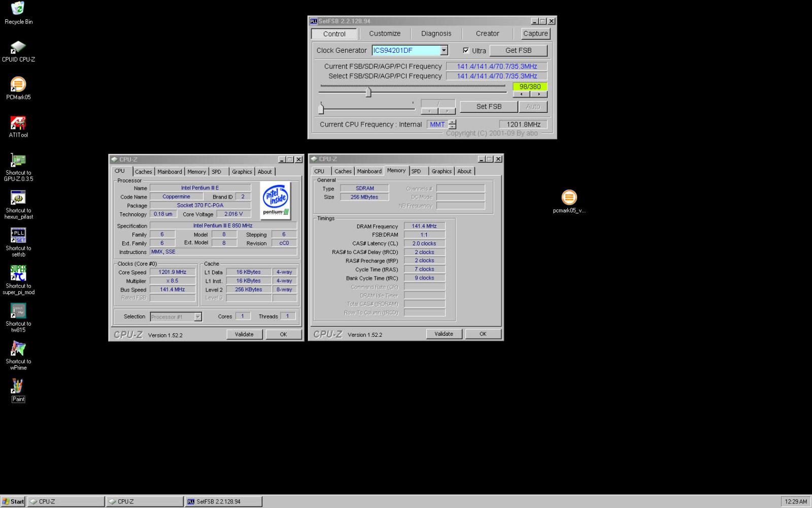812x508 pixels.
Task: Open Processor Selection dropdown in CPU-Z
Action: (x=198, y=317)
